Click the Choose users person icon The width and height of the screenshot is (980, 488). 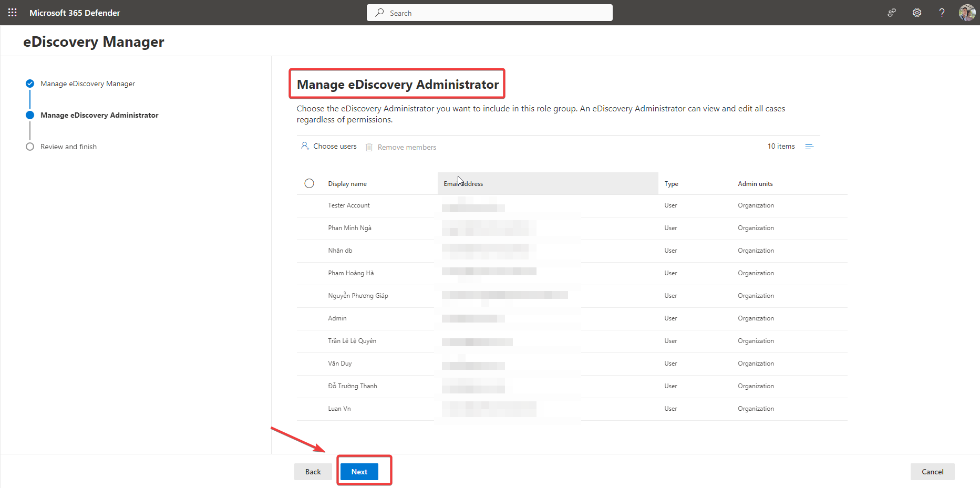[x=305, y=146]
